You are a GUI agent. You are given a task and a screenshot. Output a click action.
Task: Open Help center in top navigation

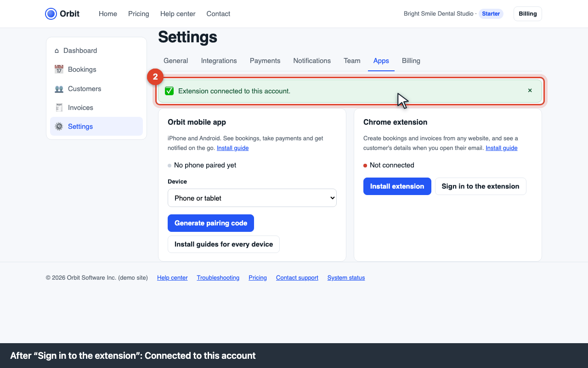coord(178,14)
